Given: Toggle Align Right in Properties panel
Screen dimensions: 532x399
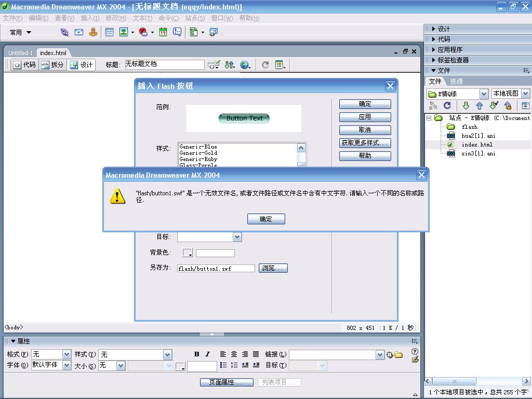Looking at the screenshot, I should pyautogui.click(x=245, y=354).
